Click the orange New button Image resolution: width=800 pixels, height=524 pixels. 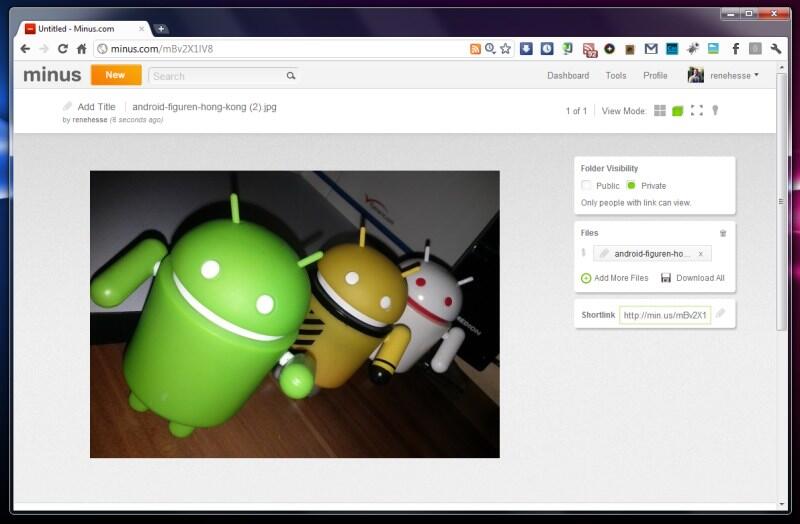[116, 75]
